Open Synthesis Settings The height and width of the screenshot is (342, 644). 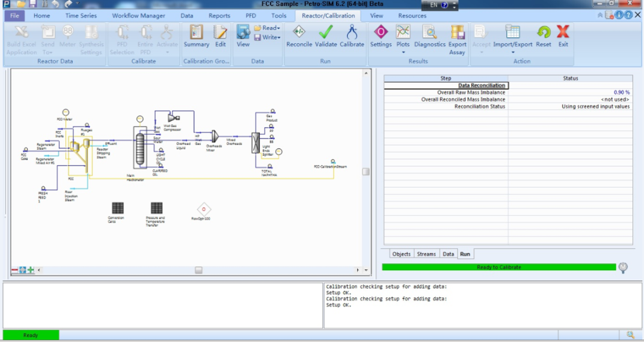tap(91, 40)
